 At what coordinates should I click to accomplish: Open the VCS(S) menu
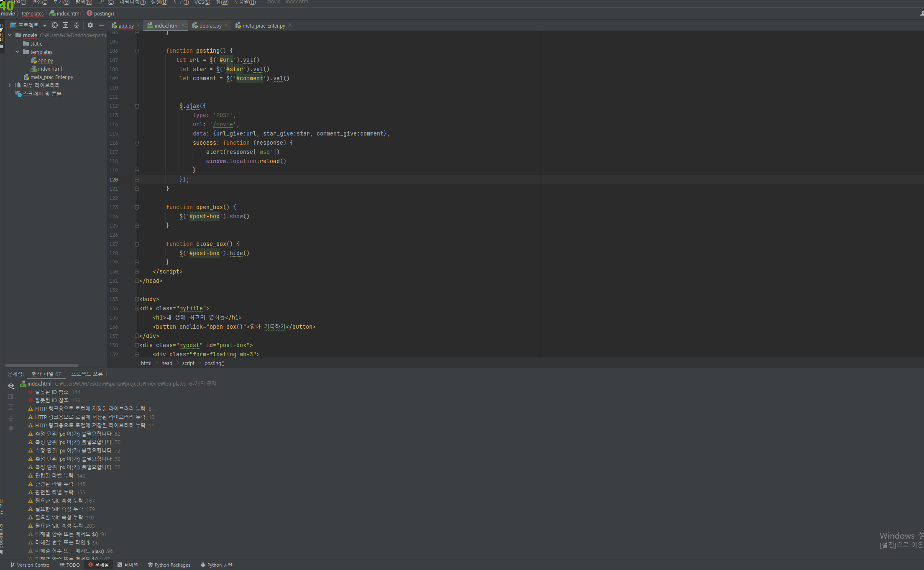202,3
